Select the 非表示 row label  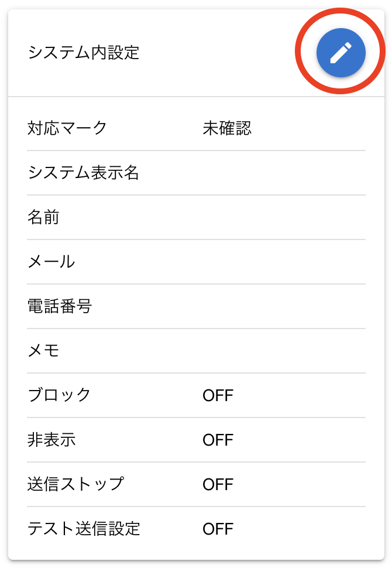[x=51, y=440]
